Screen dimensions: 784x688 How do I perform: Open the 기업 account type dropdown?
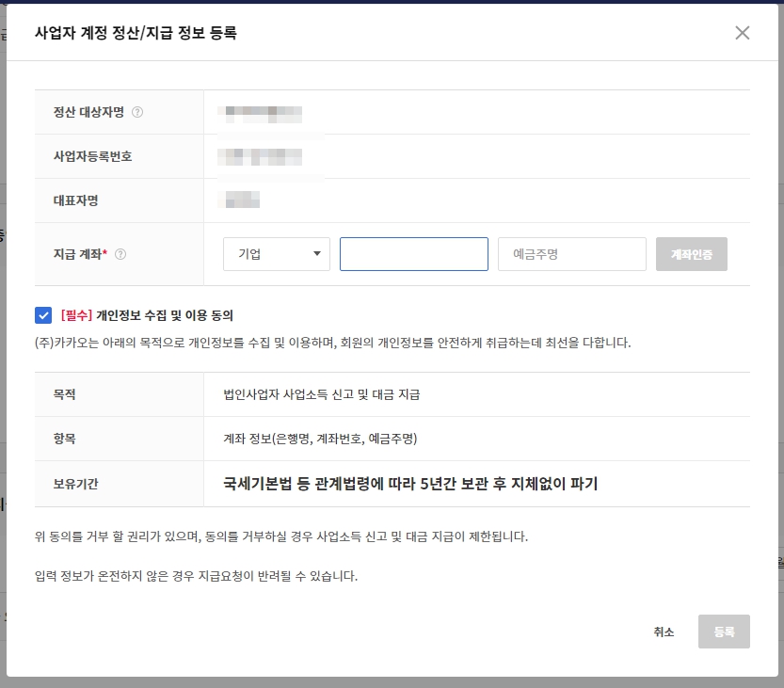(x=276, y=253)
